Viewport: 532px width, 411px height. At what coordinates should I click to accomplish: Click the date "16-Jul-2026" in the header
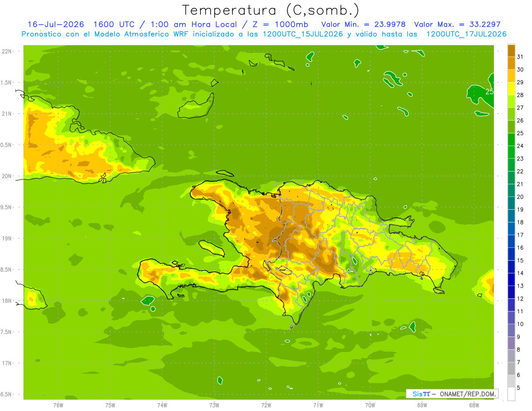click(x=57, y=24)
